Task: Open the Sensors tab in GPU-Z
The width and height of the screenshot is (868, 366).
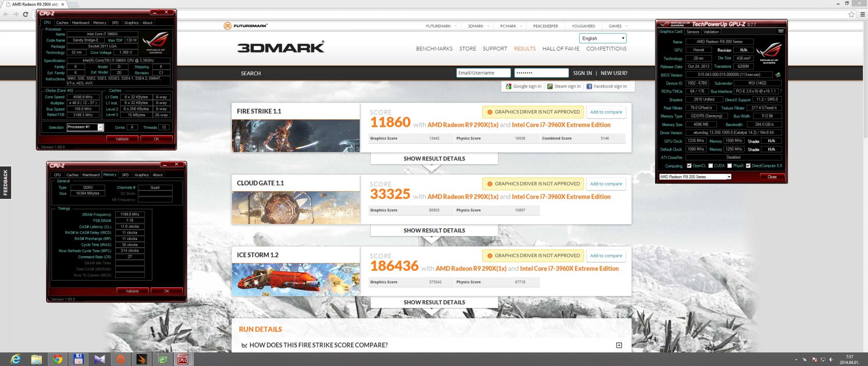Action: tap(693, 32)
